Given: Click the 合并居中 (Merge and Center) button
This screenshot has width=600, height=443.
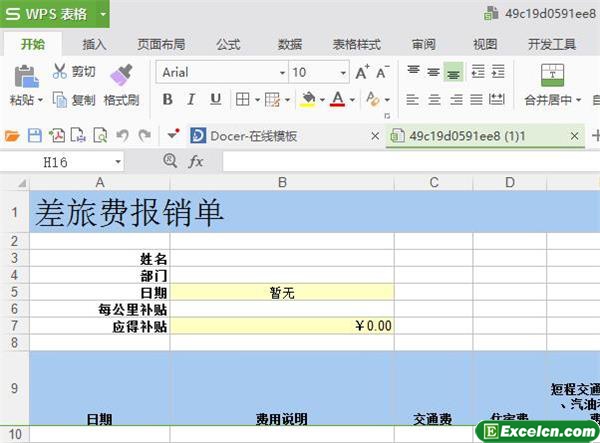Looking at the screenshot, I should pos(552,100).
